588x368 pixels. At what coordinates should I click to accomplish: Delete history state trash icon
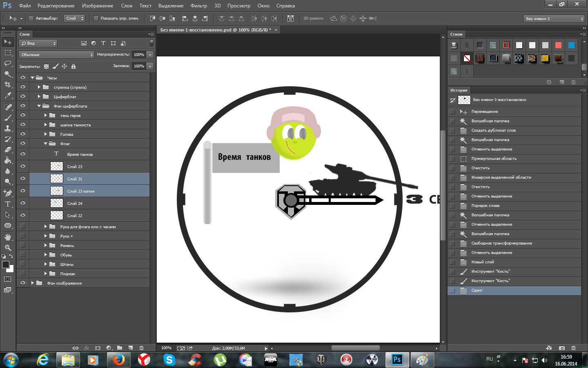(573, 348)
